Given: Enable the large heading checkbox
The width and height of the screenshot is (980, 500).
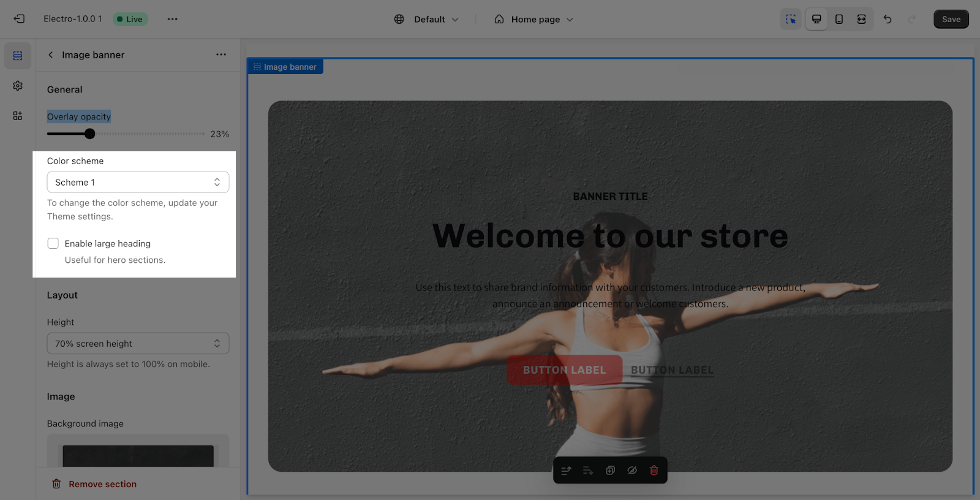Looking at the screenshot, I should (53, 243).
